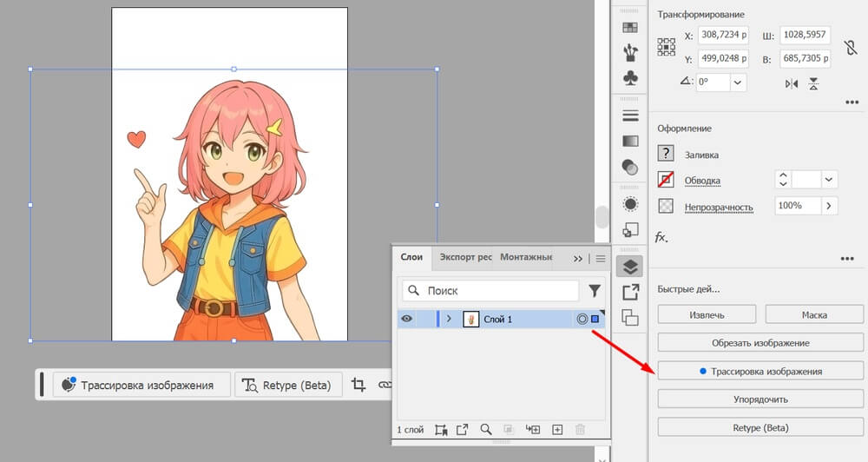Click the crop icon in floating taskbar
The image size is (868, 462).
(x=358, y=385)
